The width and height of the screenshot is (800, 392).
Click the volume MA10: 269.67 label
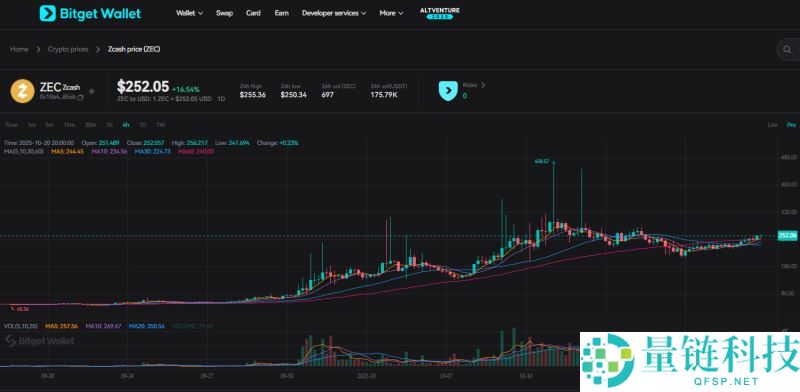[x=103, y=326]
